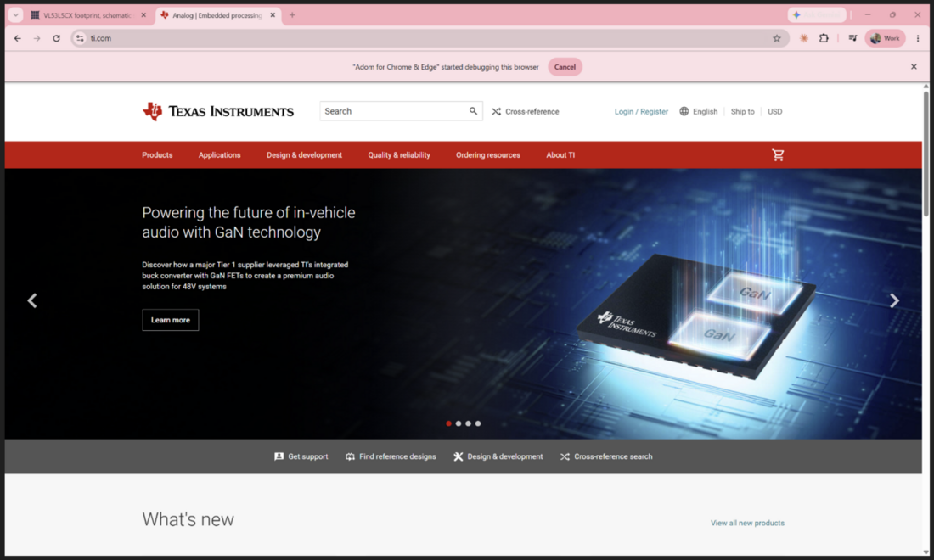Click the site information icon in address bar

(x=80, y=38)
